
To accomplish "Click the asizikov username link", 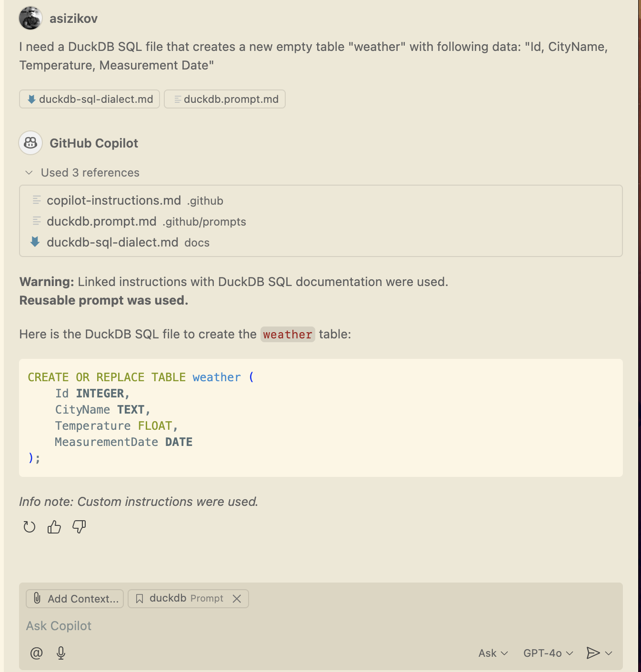I will point(73,18).
